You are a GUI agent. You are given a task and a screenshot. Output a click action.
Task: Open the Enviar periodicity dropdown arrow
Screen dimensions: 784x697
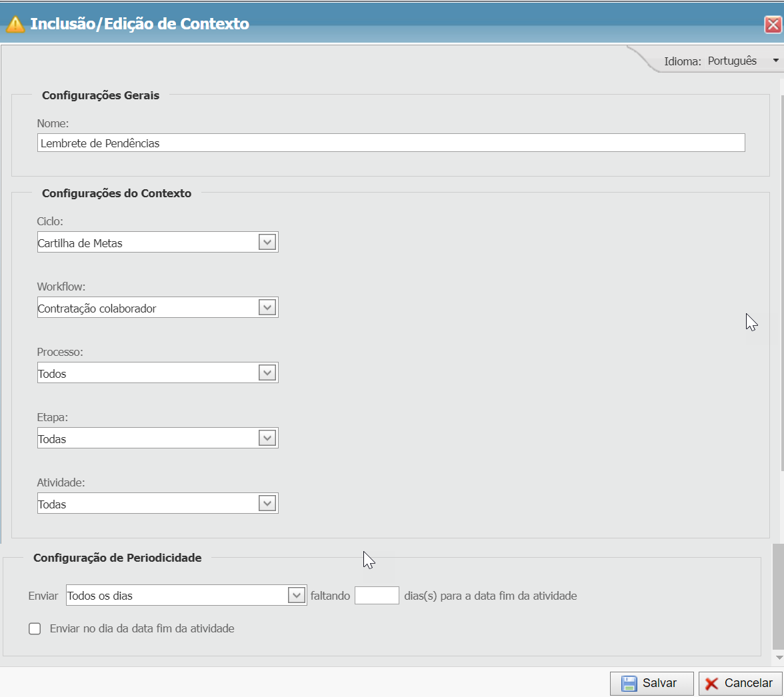(297, 595)
